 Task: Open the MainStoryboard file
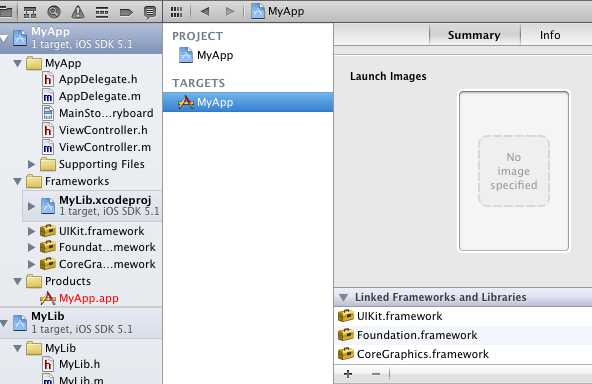98,113
